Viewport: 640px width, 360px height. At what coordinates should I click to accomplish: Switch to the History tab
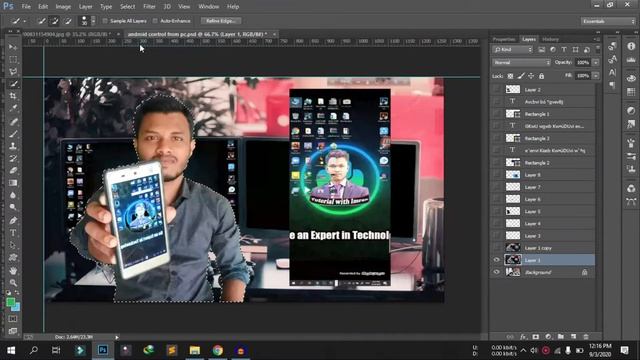(551, 39)
